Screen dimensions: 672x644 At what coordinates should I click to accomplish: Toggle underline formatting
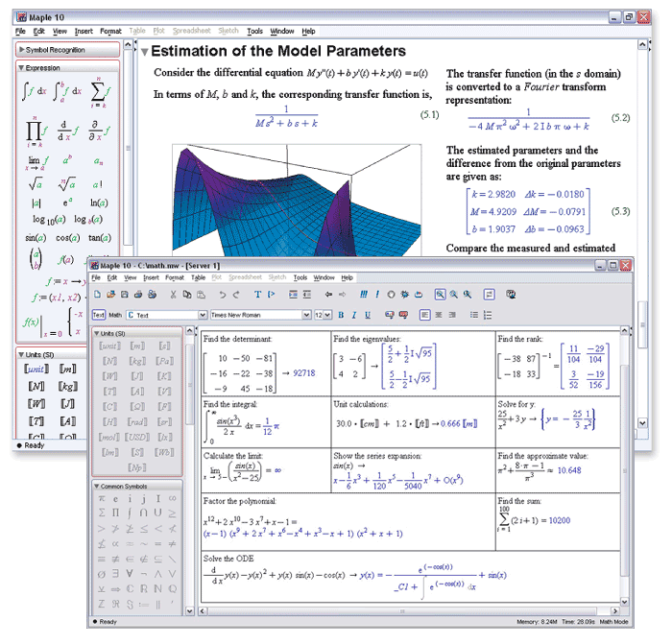click(368, 315)
